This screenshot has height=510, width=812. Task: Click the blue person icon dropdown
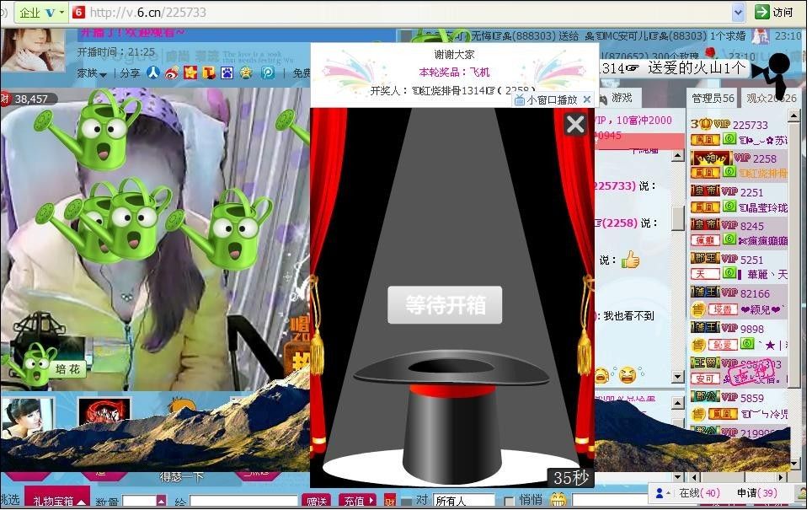click(662, 493)
